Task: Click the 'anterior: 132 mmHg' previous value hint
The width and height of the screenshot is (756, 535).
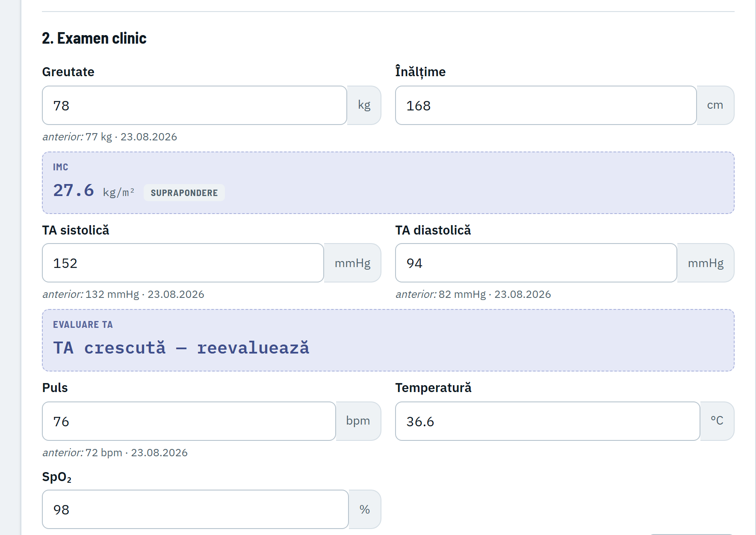Action: coord(124,294)
